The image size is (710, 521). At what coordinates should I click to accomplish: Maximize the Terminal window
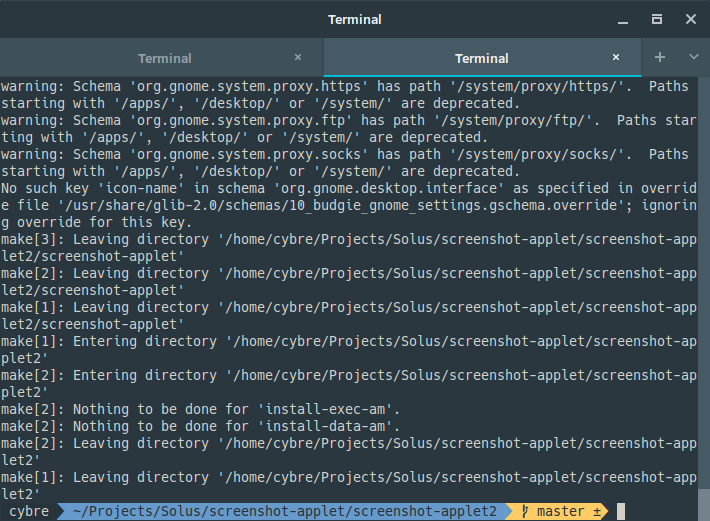pyautogui.click(x=657, y=19)
